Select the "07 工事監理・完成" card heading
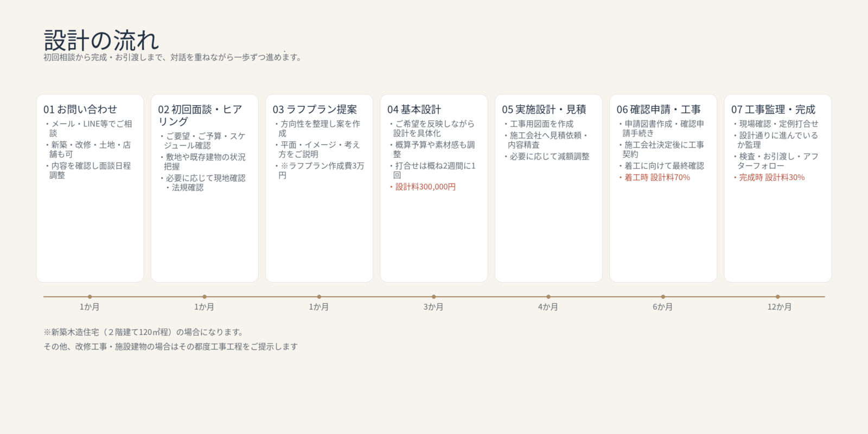The image size is (868, 434). (x=773, y=110)
